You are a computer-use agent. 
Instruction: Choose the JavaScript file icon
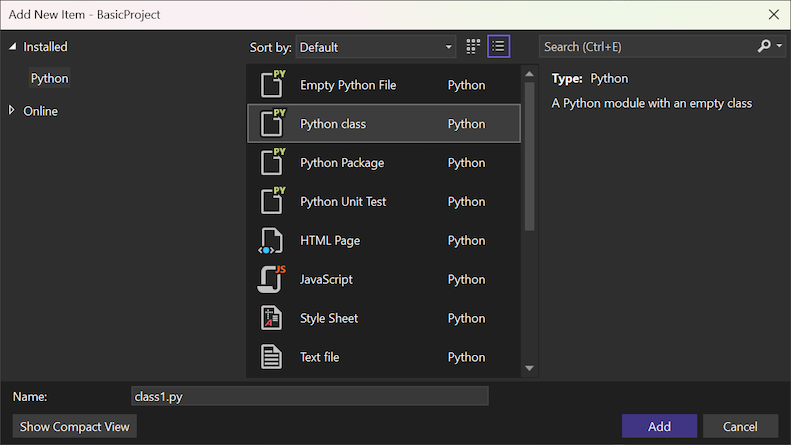pos(272,279)
